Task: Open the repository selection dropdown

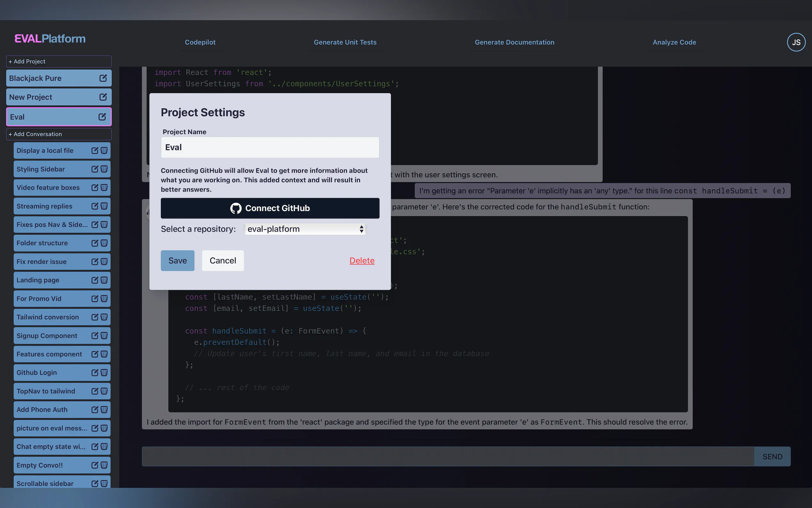Action: (x=304, y=229)
